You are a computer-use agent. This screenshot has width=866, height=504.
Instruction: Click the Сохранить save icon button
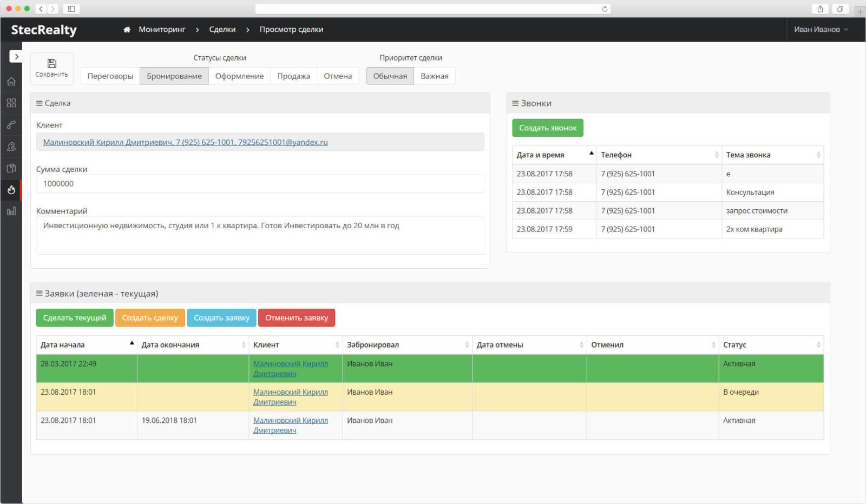click(x=51, y=68)
